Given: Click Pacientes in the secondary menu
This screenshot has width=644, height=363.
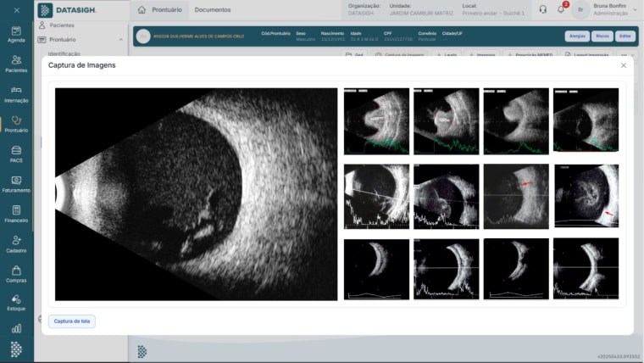Looking at the screenshot, I should (x=62, y=25).
